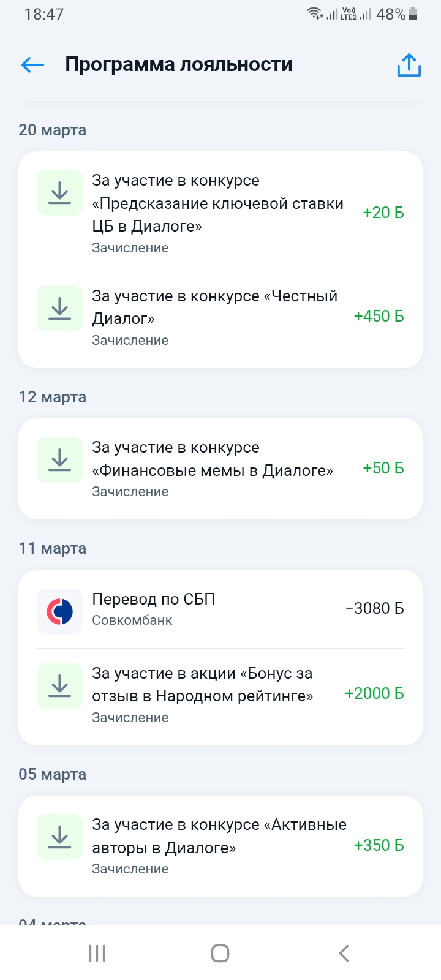Tap deposit icon for key rate prediction contest
This screenshot has height=980, width=441.
(x=59, y=193)
